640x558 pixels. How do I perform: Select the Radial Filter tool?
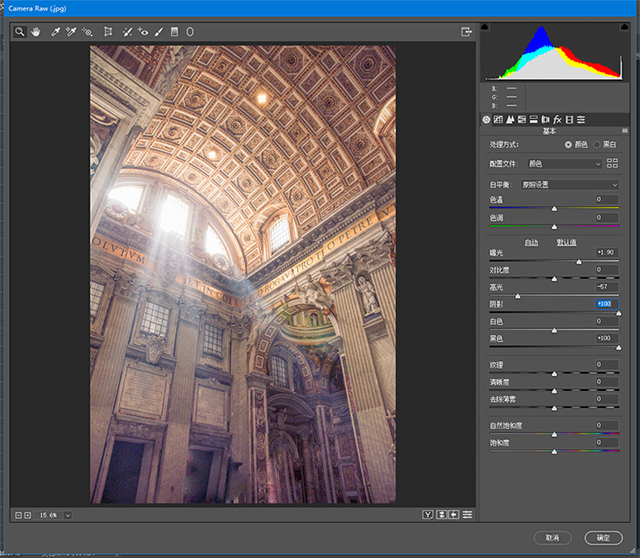coord(190,32)
